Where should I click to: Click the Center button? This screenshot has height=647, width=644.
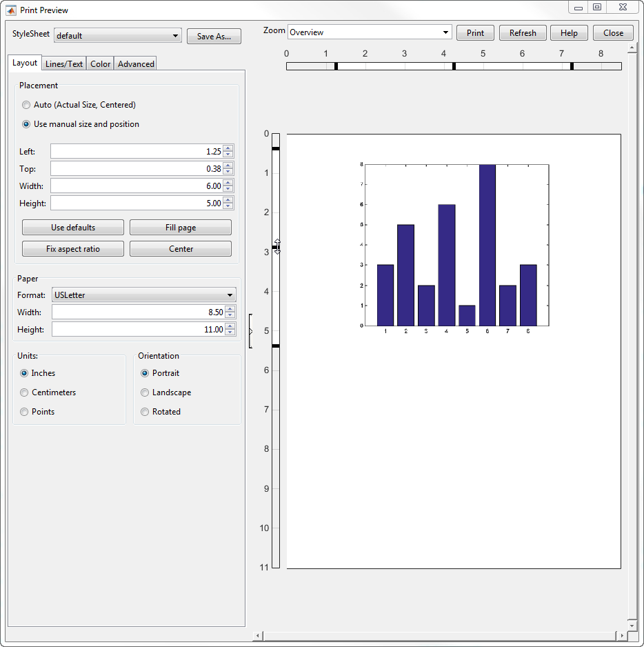tap(181, 249)
